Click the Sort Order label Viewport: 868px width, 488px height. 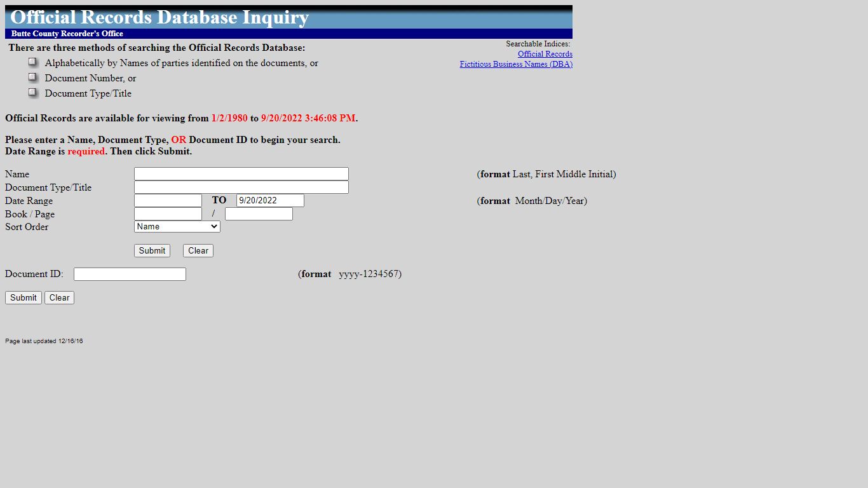tap(27, 227)
